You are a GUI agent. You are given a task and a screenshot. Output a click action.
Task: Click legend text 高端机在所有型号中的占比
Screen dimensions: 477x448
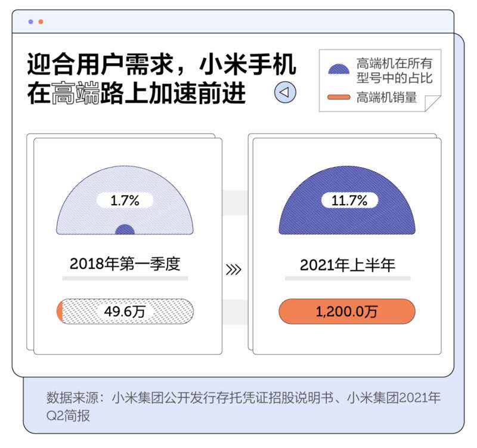pos(394,70)
